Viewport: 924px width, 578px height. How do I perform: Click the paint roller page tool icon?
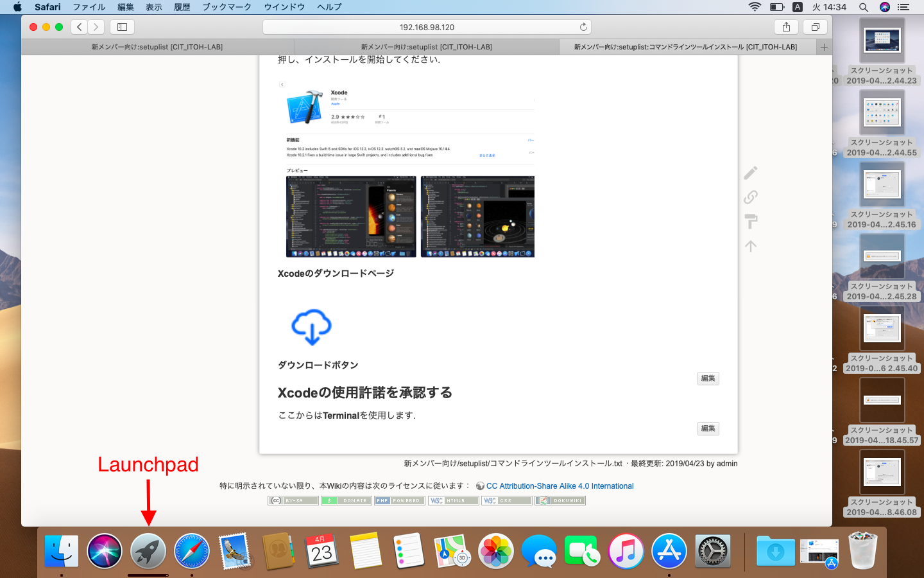pyautogui.click(x=751, y=222)
